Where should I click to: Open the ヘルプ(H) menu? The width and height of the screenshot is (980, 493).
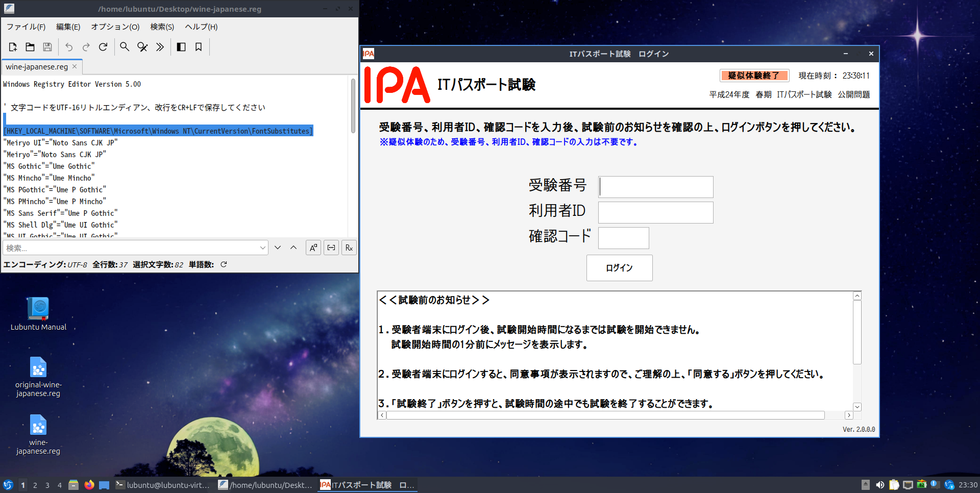click(201, 27)
